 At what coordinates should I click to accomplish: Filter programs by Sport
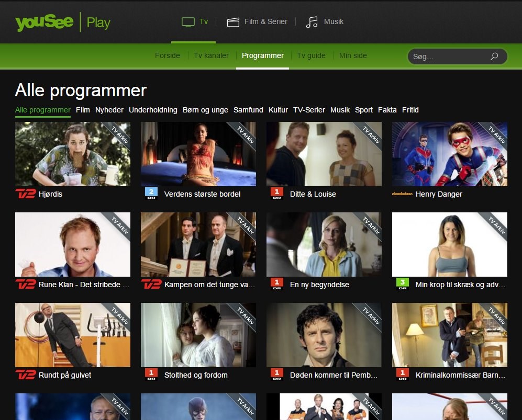[364, 110]
